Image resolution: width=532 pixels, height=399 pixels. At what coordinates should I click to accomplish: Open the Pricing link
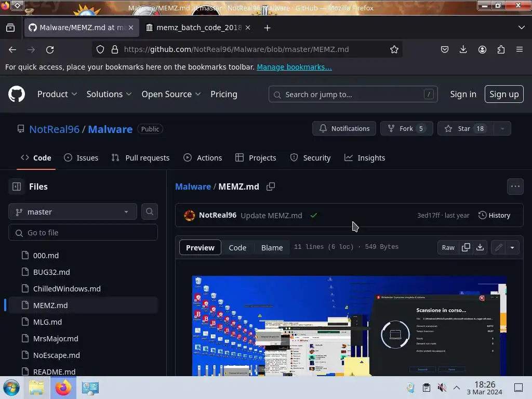tap(223, 94)
